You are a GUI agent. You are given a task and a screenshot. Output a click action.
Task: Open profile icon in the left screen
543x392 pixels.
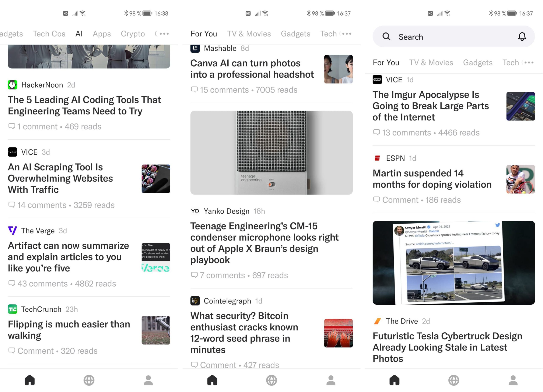pos(148,380)
